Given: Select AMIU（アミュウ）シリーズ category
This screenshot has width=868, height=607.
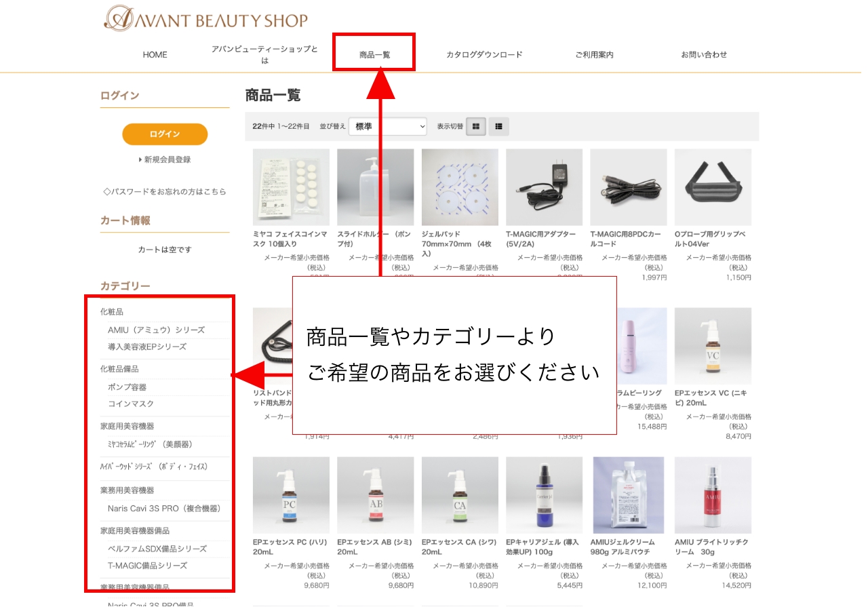Looking at the screenshot, I should [x=156, y=330].
